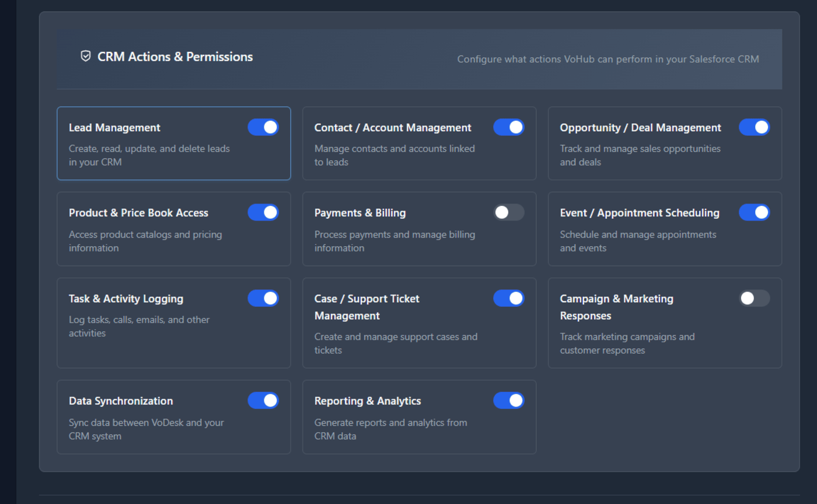Disable the Lead Management permission toggle
The width and height of the screenshot is (817, 504).
click(x=263, y=127)
